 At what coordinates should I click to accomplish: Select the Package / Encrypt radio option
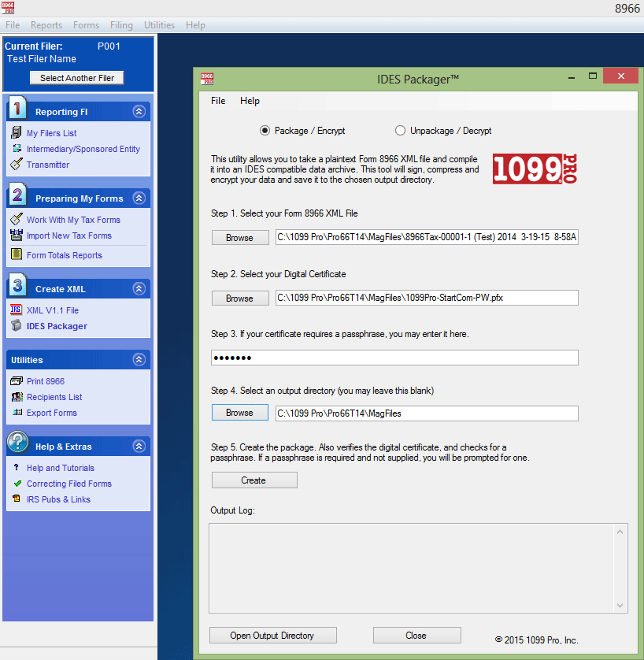[265, 131]
